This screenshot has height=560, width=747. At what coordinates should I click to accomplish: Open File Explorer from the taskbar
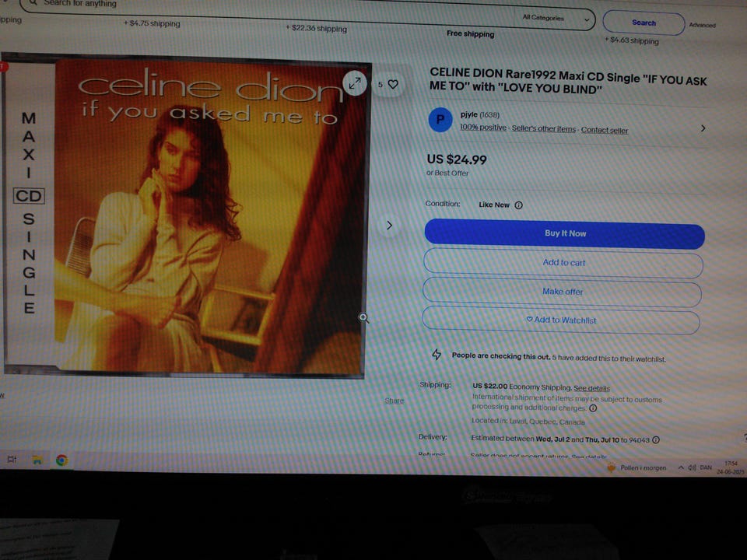point(37,460)
